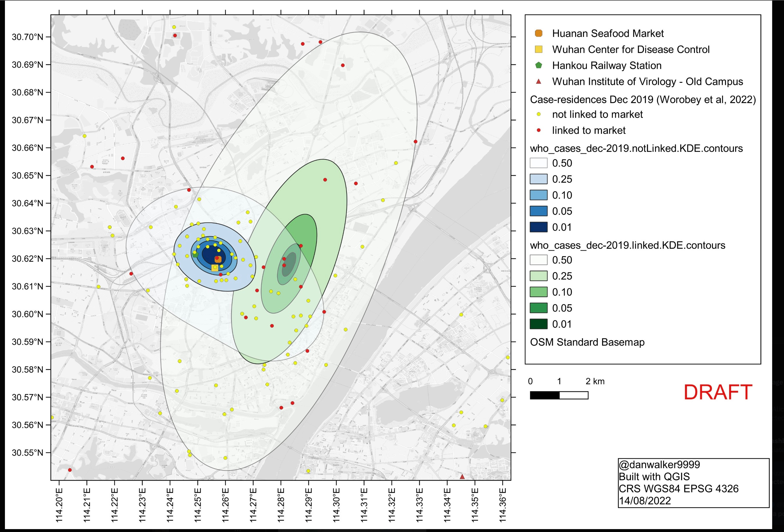Image resolution: width=784 pixels, height=532 pixels.
Task: Click the black segment of the scale bar
Action: [x=544, y=395]
